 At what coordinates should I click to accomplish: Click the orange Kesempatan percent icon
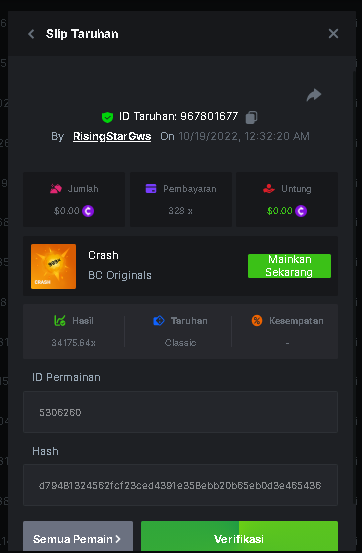[x=257, y=321]
